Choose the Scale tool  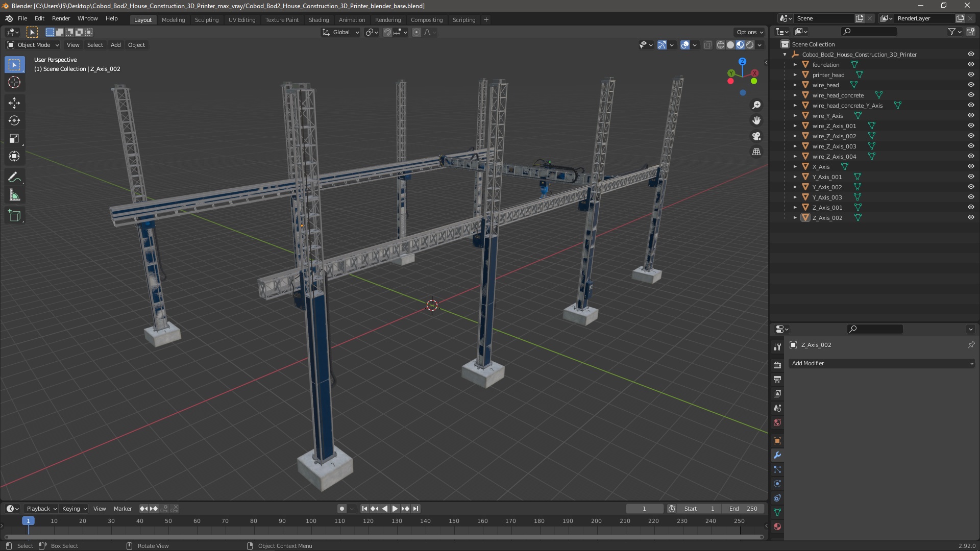tap(14, 139)
